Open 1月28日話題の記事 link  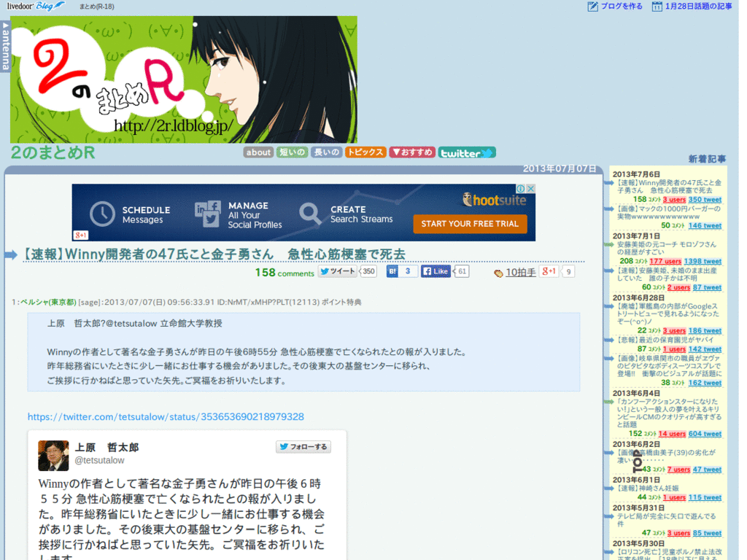[x=692, y=6]
